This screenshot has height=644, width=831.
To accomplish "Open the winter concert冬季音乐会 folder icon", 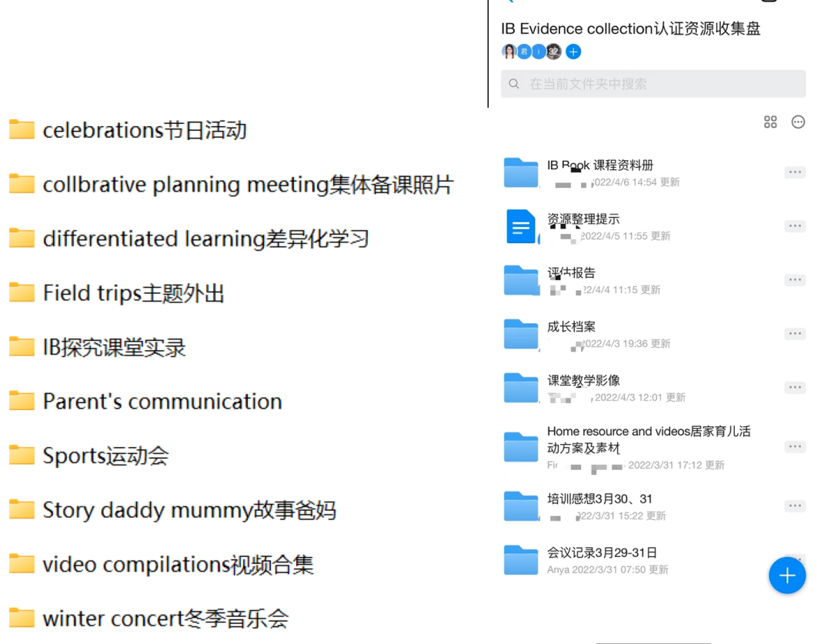I will (x=22, y=618).
